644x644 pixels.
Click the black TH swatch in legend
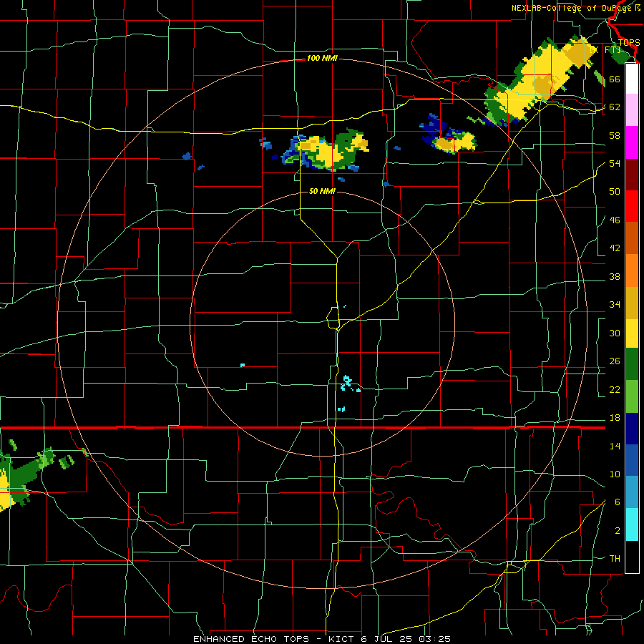point(632,557)
